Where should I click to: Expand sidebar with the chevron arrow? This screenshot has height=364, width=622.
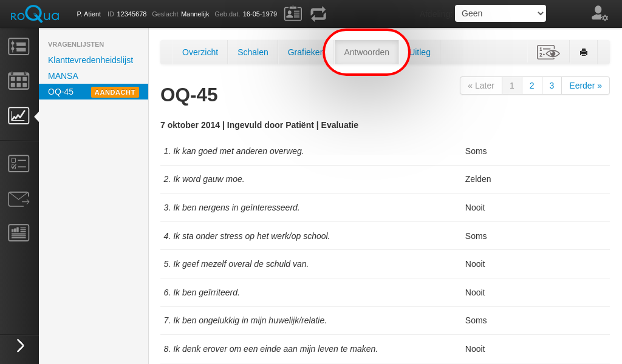pyautogui.click(x=20, y=346)
